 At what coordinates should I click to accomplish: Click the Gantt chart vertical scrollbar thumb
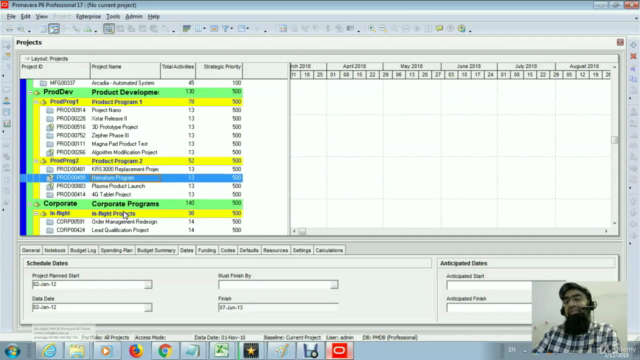(614, 140)
